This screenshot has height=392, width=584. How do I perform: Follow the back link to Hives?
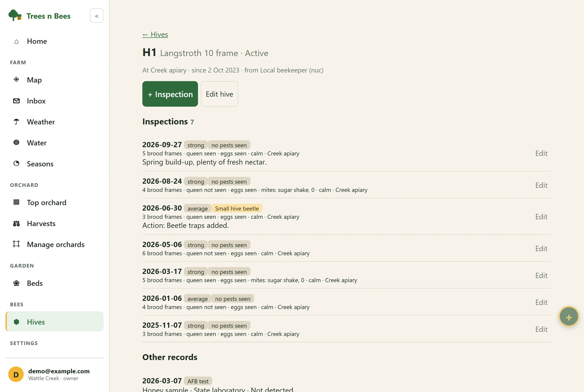pyautogui.click(x=155, y=34)
